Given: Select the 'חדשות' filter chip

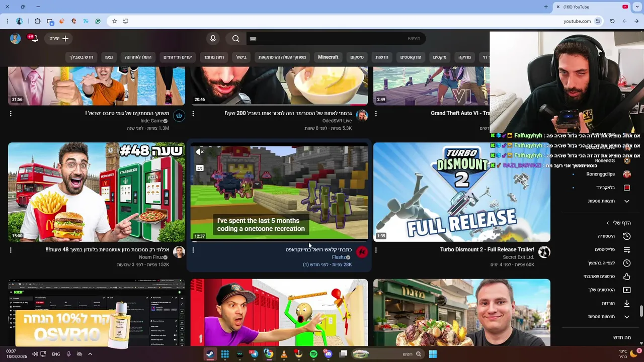Looking at the screenshot, I should pyautogui.click(x=382, y=57).
